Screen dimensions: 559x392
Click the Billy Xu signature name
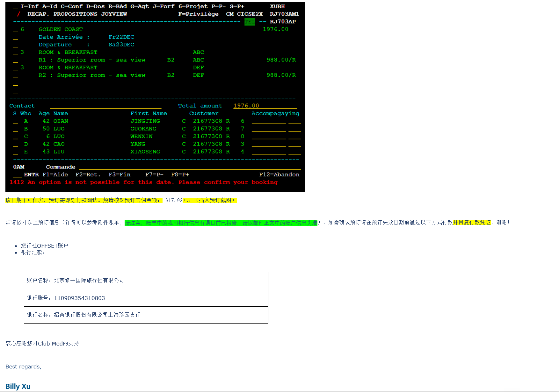18,386
